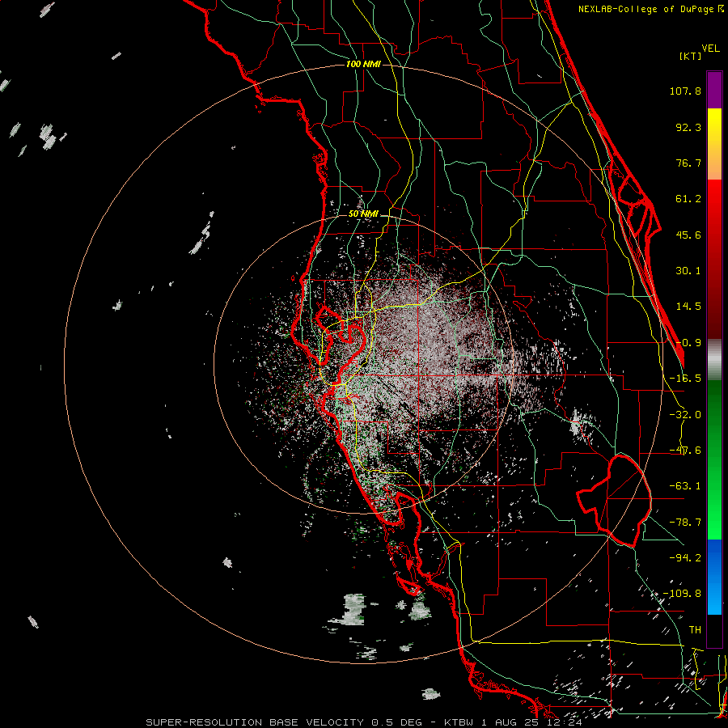The width and height of the screenshot is (728, 728).
Task: Click the 50 NMI range ring label
Action: coord(363,214)
